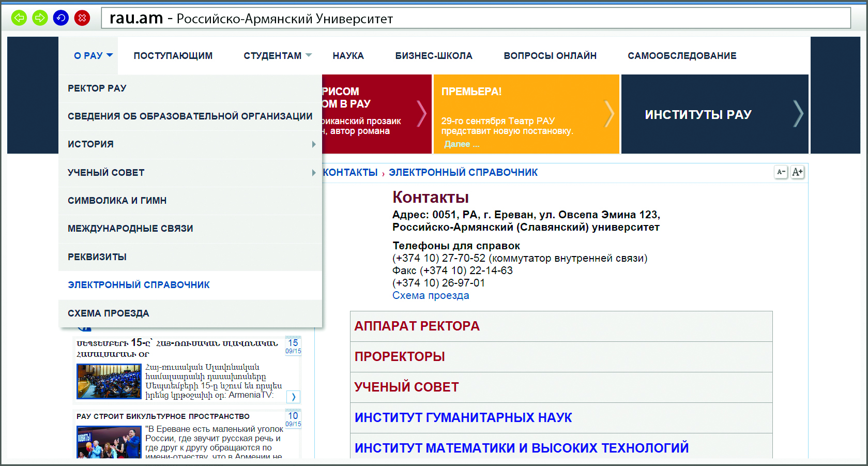Click the Контакты page heading
The width and height of the screenshot is (868, 466).
(431, 197)
